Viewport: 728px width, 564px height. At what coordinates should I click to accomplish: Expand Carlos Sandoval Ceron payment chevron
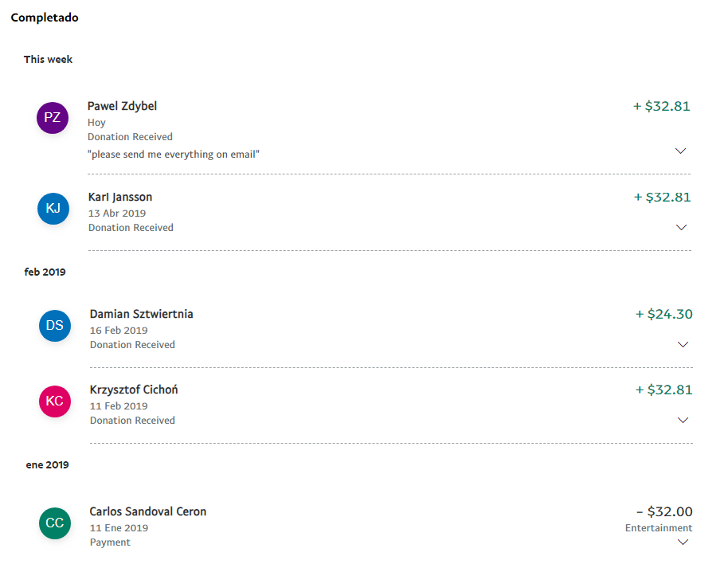(683, 542)
